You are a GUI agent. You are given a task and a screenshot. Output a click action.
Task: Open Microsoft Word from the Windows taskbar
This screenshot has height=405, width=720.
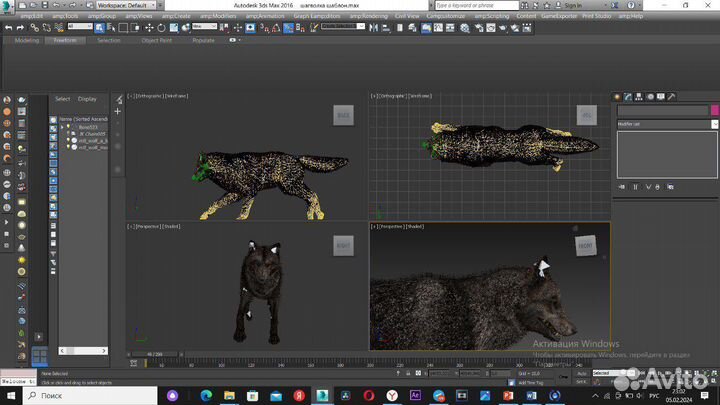[531, 396]
